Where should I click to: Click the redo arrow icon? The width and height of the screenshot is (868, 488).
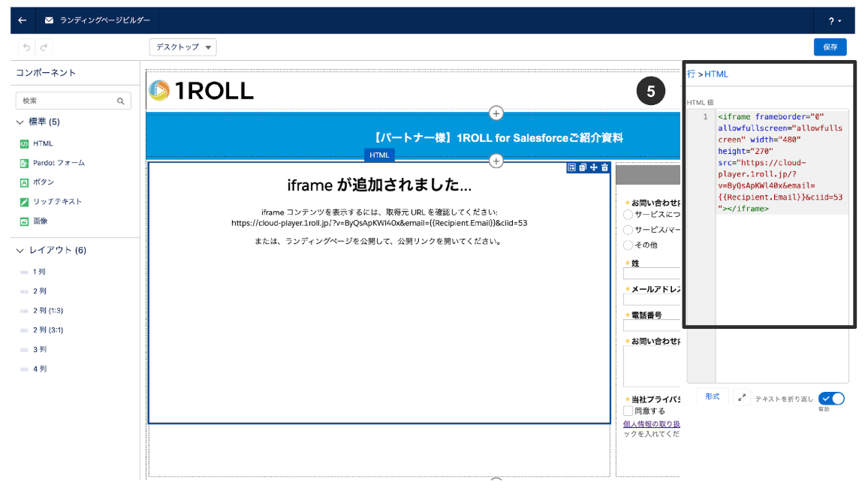(x=44, y=47)
